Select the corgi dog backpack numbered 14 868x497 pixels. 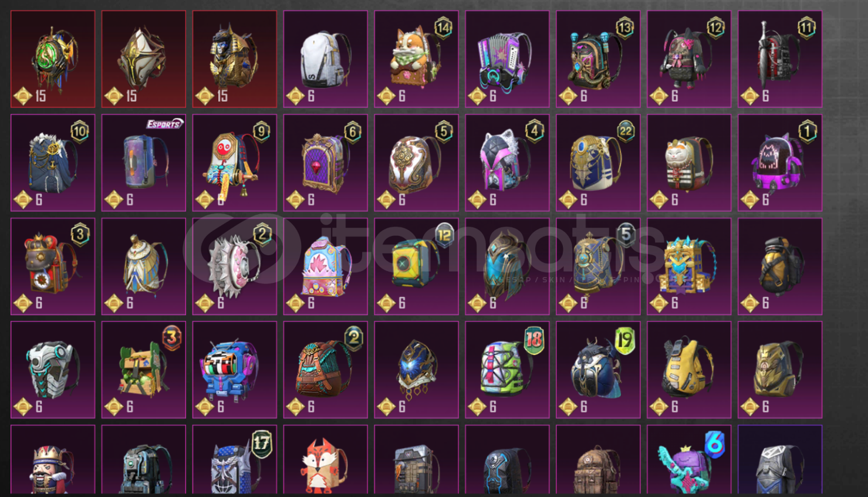point(416,59)
